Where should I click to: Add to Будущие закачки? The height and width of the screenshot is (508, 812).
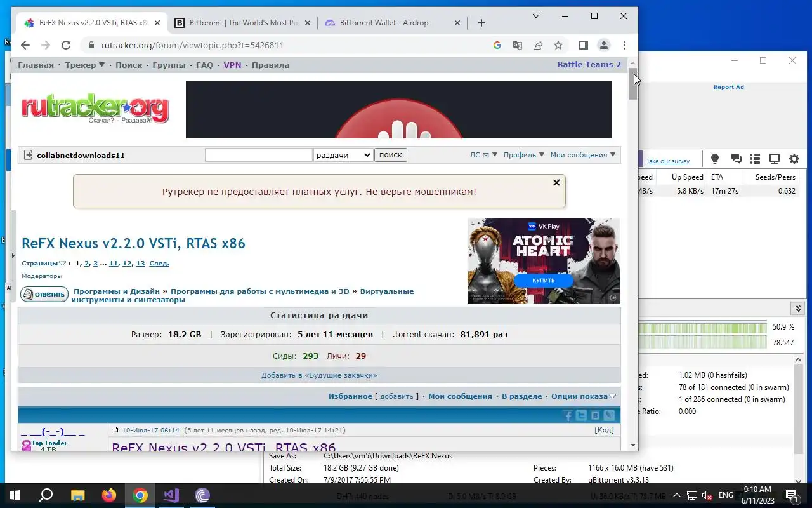pos(319,375)
